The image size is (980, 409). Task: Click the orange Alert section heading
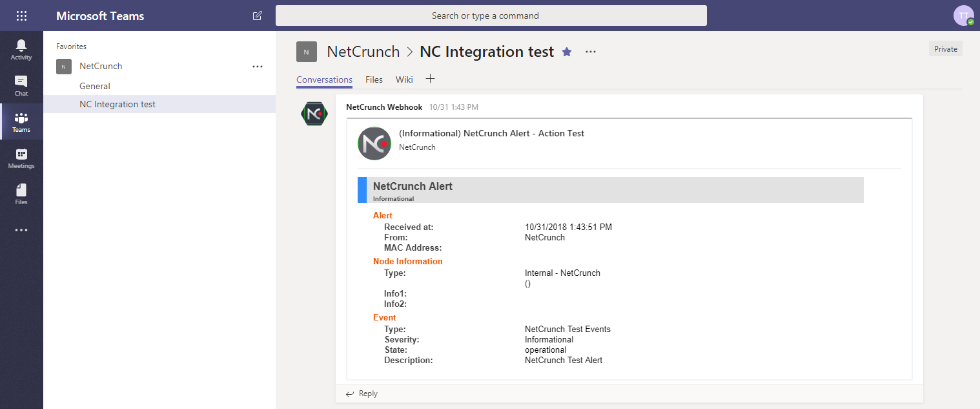click(x=383, y=215)
